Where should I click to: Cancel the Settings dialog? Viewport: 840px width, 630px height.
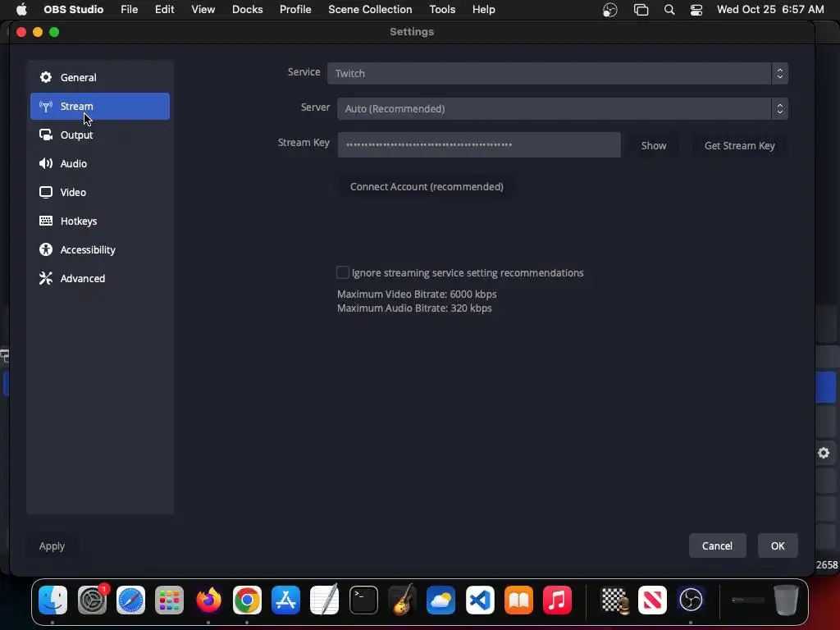pos(717,546)
